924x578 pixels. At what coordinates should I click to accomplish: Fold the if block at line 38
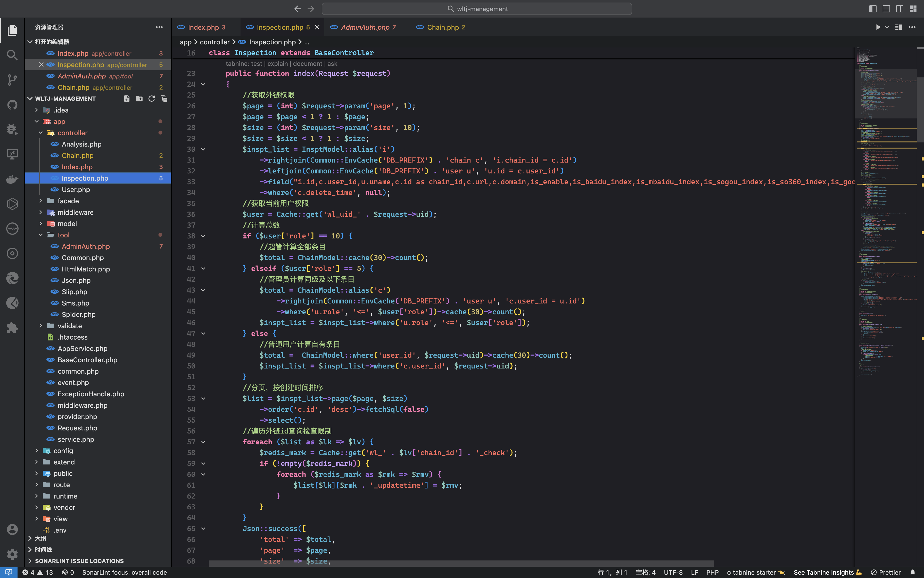203,236
